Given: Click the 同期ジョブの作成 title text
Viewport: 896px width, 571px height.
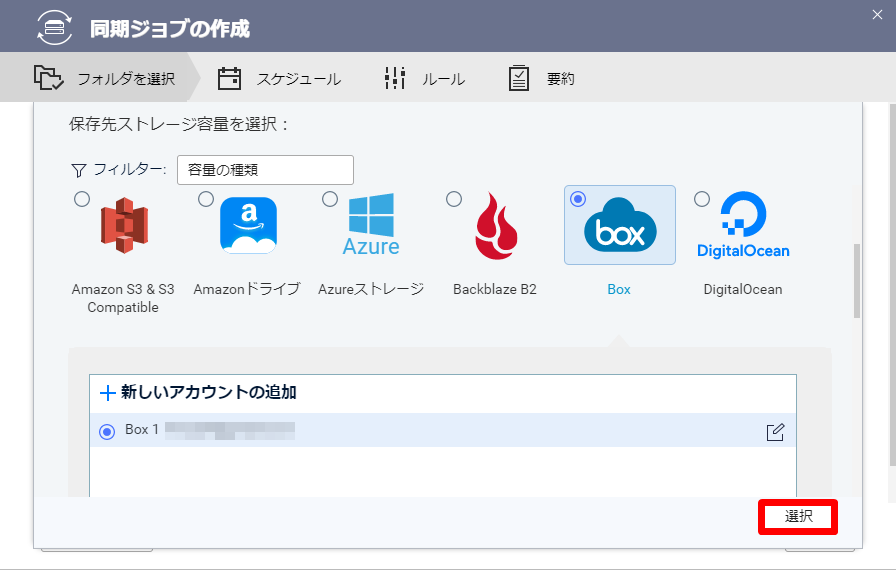Looking at the screenshot, I should pyautogui.click(x=170, y=29).
